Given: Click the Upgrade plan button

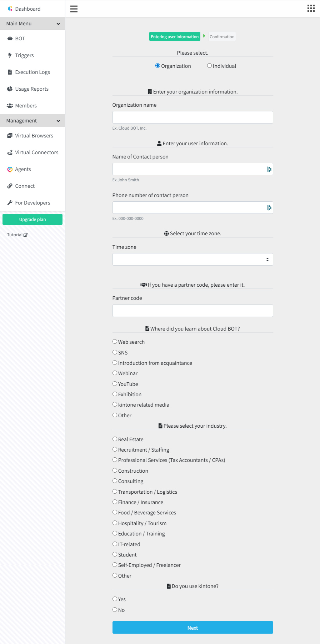Looking at the screenshot, I should tap(32, 220).
